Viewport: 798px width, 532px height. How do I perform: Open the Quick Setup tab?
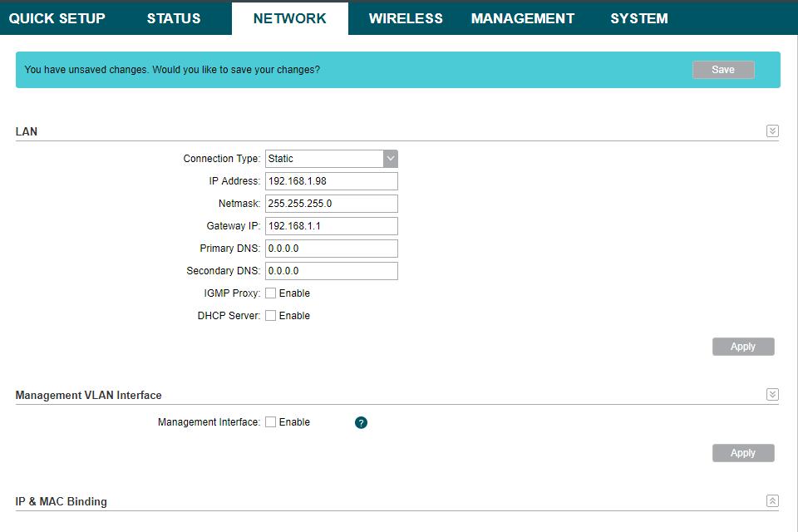pos(57,18)
